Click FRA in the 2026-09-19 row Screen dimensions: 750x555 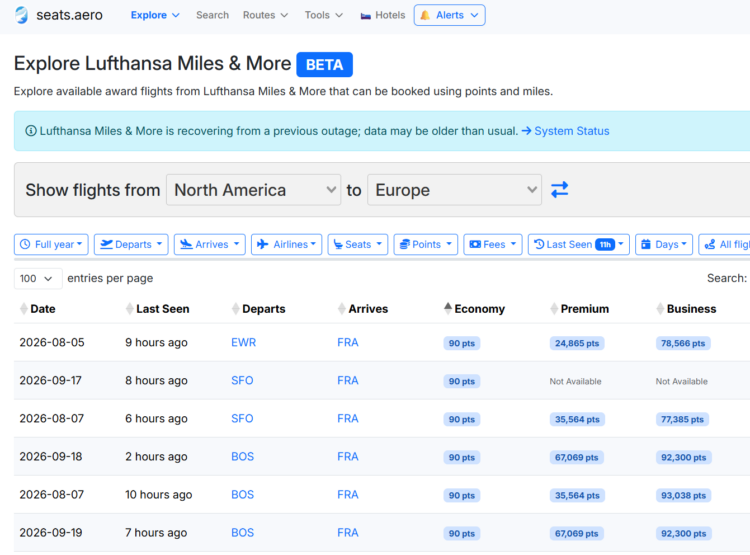coord(348,533)
